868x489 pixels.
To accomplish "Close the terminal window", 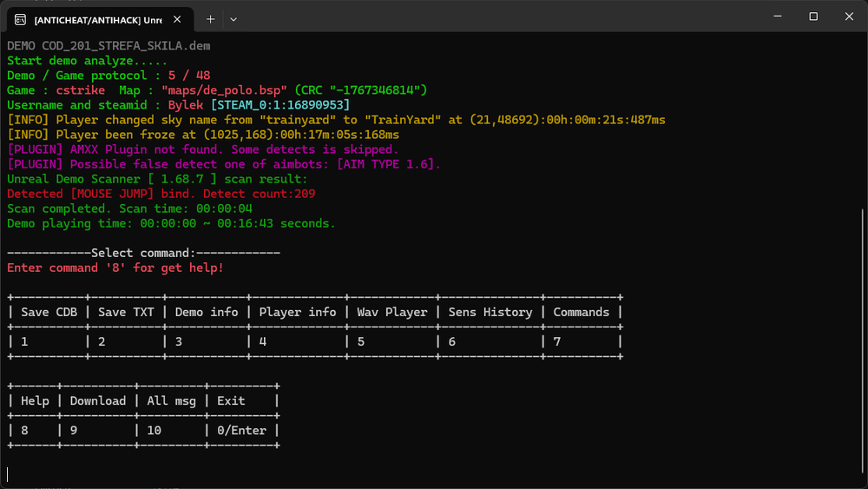I will tap(849, 17).
